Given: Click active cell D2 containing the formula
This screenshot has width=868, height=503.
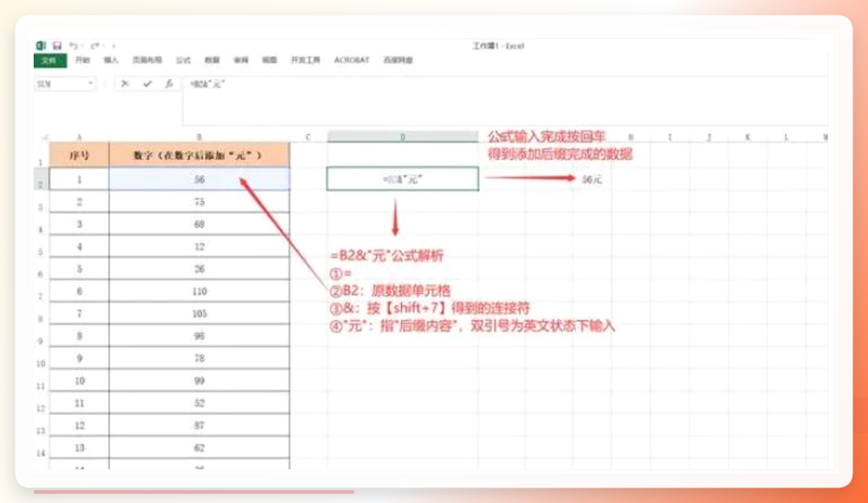Looking at the screenshot, I should pos(402,179).
